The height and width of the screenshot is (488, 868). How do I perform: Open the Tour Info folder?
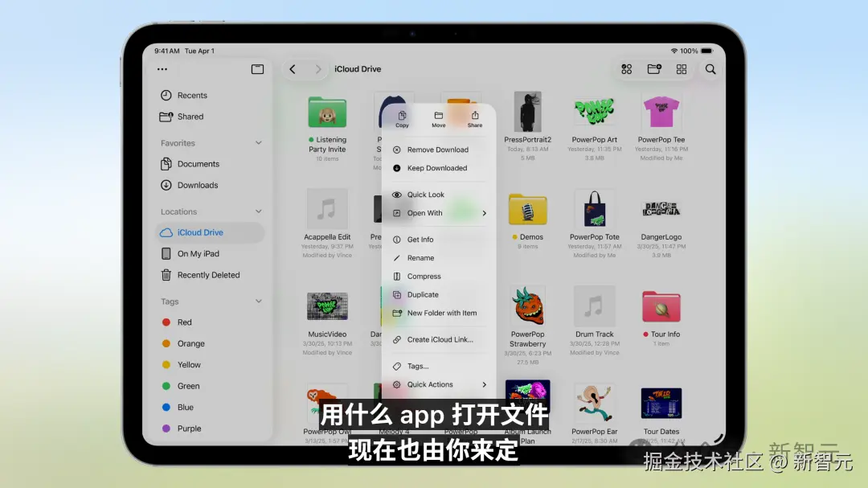click(661, 306)
